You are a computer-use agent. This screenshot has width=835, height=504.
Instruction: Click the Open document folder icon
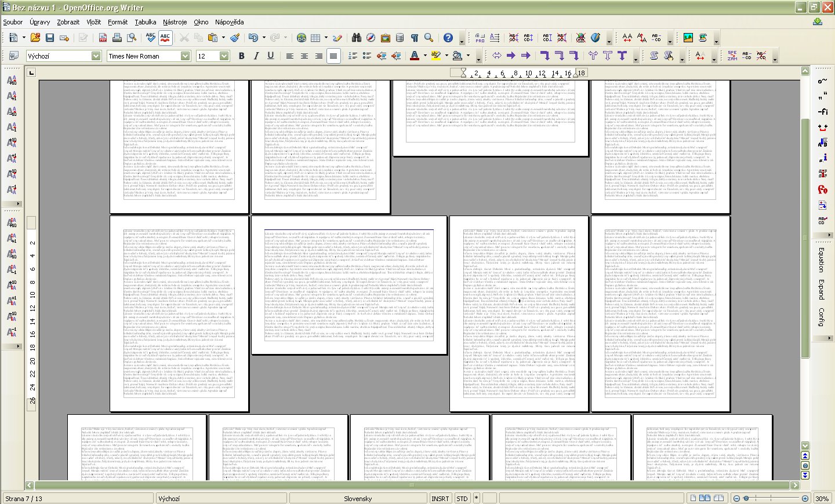click(x=35, y=38)
